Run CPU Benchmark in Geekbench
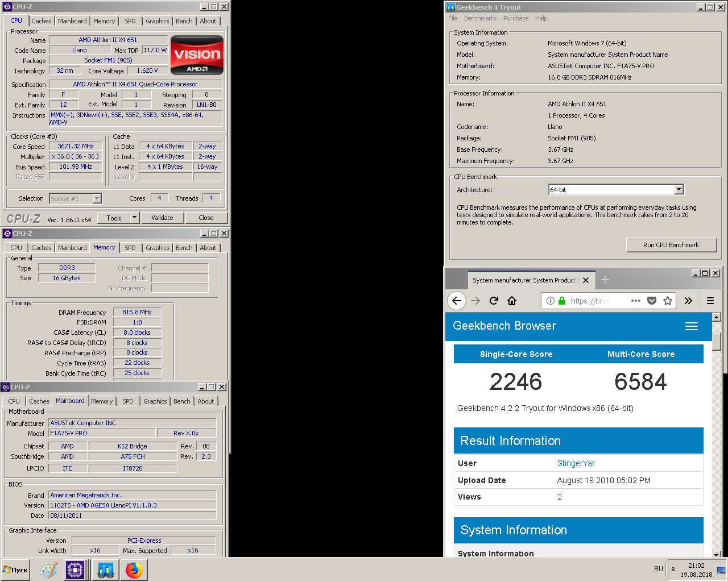The height and width of the screenshot is (582, 728). click(671, 245)
